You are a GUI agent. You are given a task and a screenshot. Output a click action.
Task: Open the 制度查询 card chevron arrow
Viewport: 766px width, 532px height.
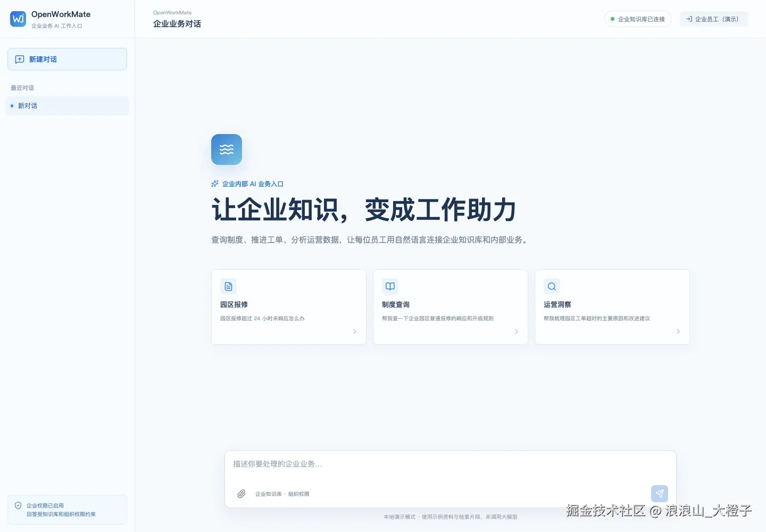(x=517, y=331)
